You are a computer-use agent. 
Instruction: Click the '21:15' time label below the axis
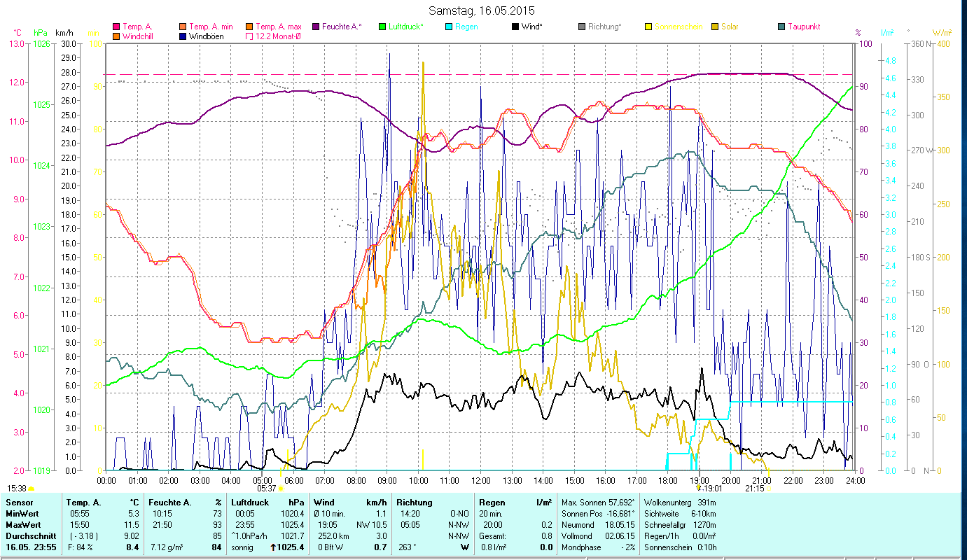(x=755, y=489)
